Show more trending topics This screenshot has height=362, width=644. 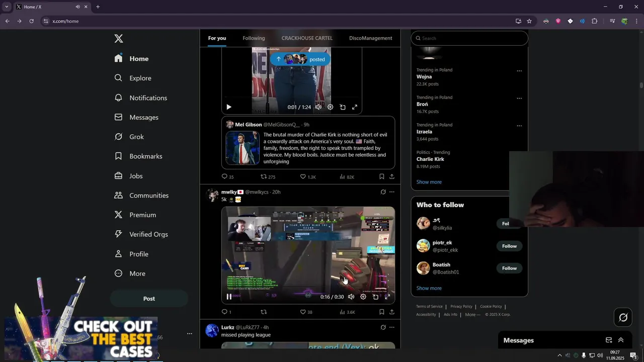(429, 182)
